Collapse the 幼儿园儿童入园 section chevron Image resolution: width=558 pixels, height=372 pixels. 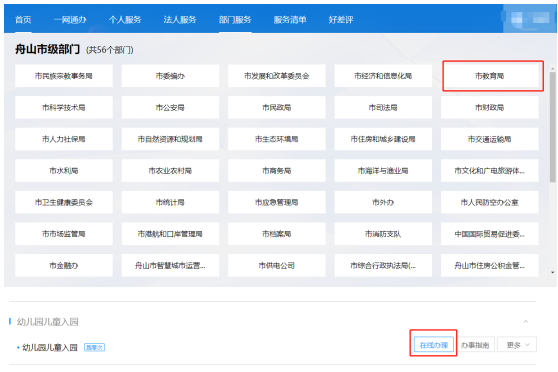(526, 321)
